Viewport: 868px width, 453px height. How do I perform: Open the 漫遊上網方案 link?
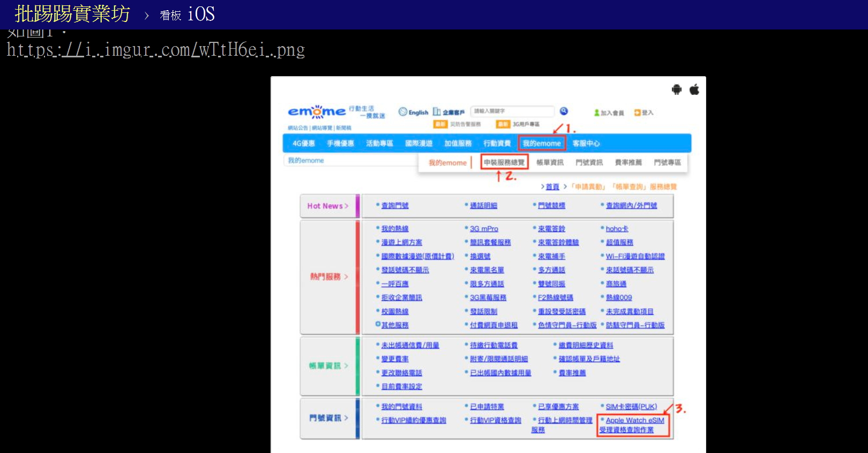pyautogui.click(x=402, y=242)
